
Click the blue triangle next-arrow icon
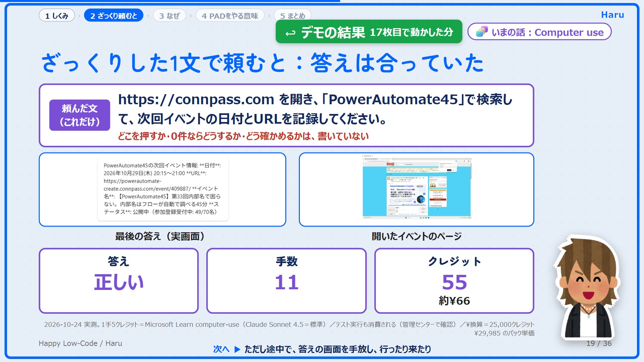pos(237,349)
